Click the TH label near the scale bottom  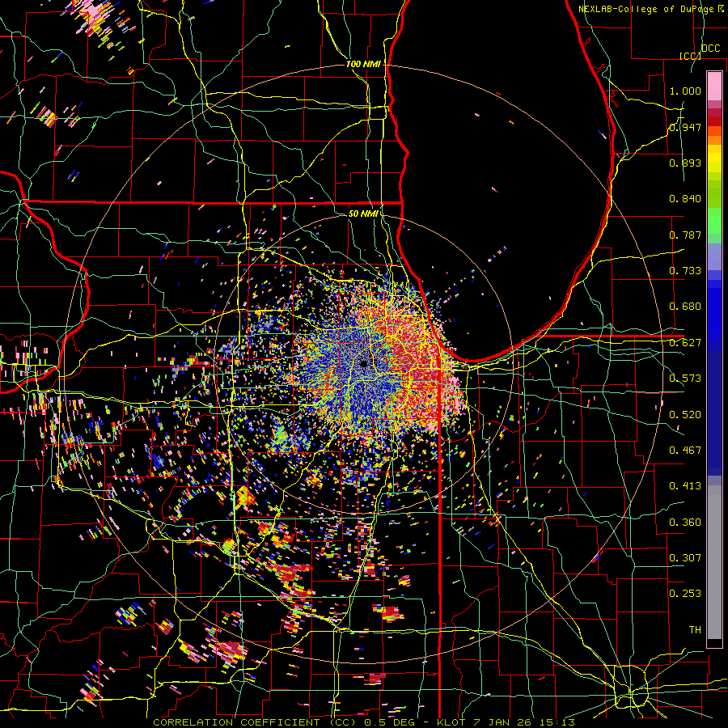coord(695,630)
